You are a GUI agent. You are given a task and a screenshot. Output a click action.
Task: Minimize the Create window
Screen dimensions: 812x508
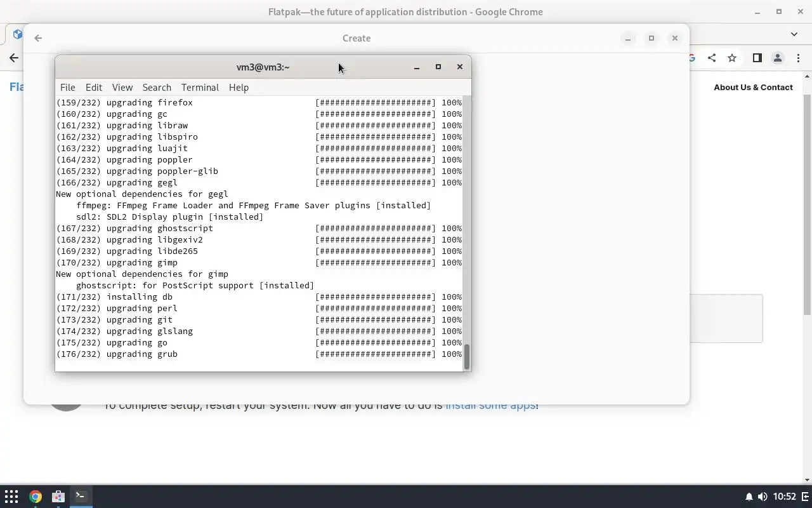628,38
